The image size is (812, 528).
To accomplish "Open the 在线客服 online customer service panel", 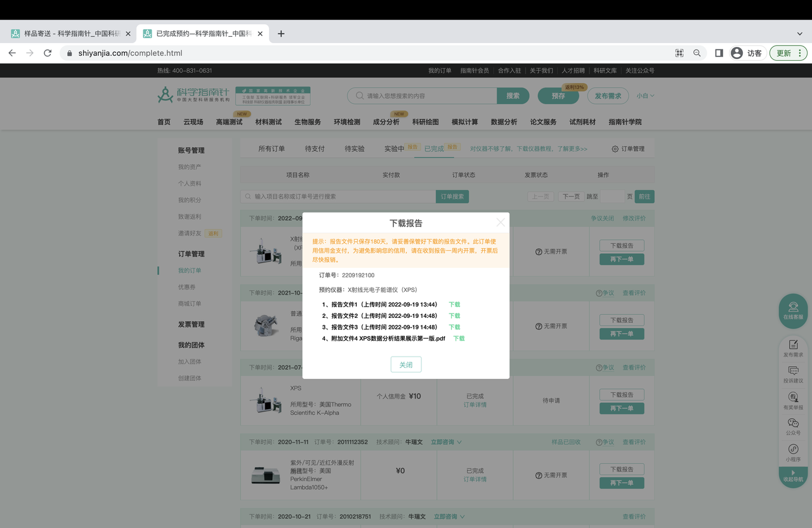I will tap(793, 312).
